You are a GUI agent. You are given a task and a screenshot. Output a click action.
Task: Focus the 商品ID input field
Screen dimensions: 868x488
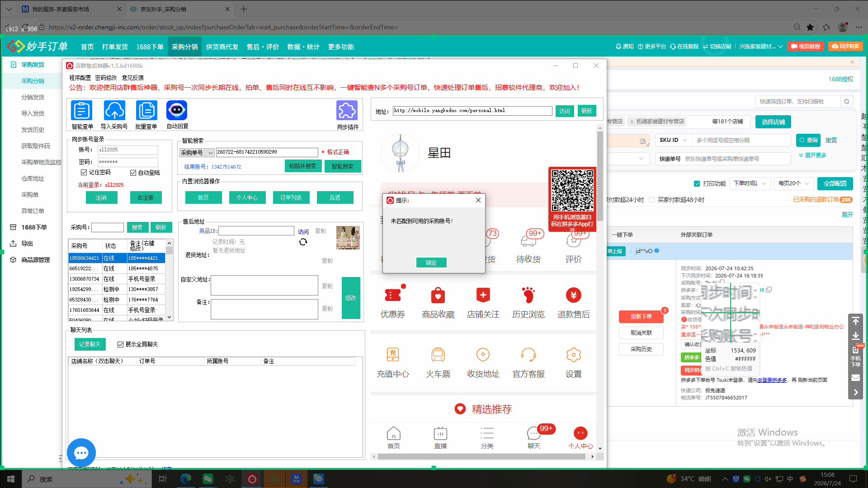pyautogui.click(x=256, y=231)
